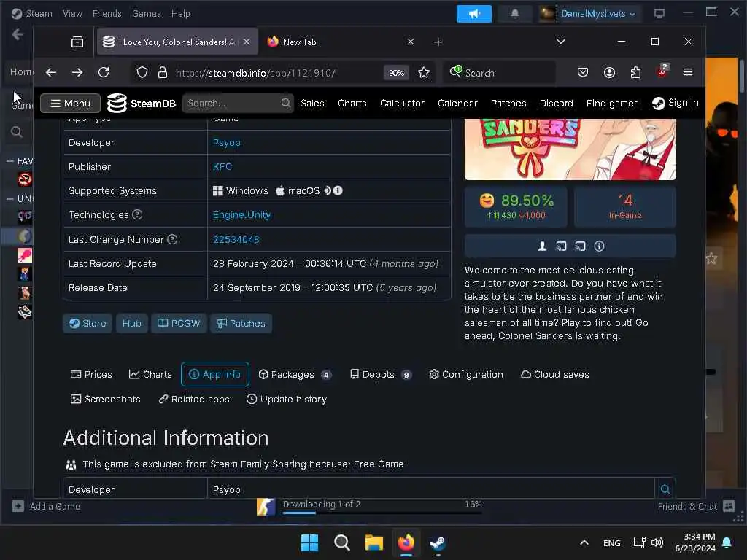
Task: Click the 89.50% rating box
Action: pos(516,206)
